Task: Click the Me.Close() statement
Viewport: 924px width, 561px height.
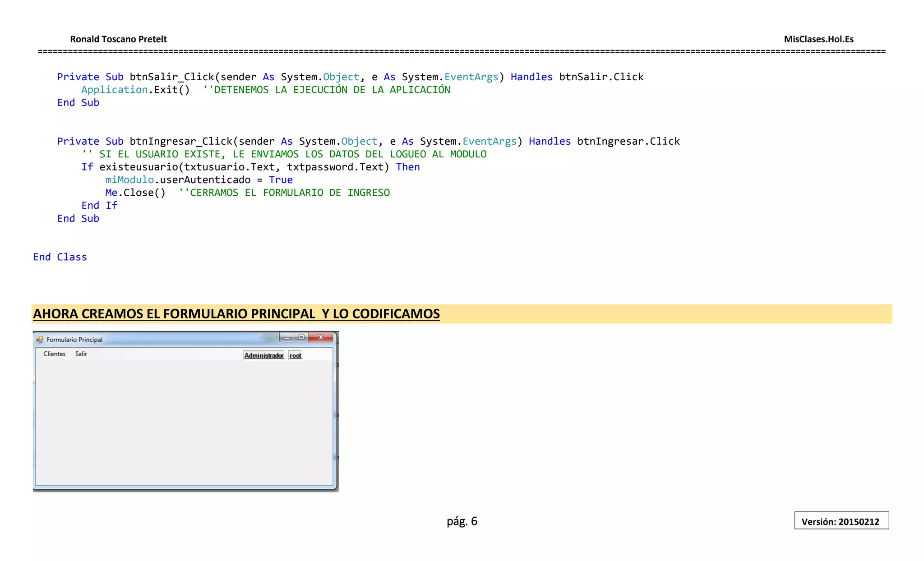Action: pos(135,193)
